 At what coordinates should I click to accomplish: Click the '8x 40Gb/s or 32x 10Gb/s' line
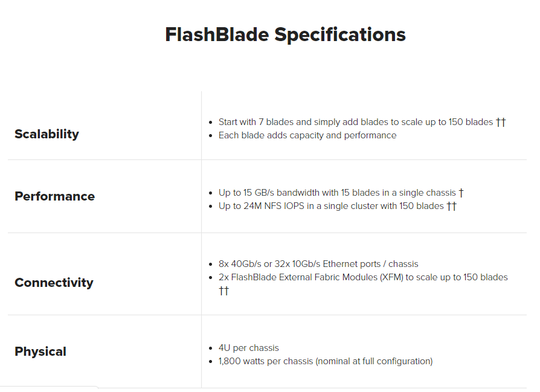pyautogui.click(x=318, y=264)
